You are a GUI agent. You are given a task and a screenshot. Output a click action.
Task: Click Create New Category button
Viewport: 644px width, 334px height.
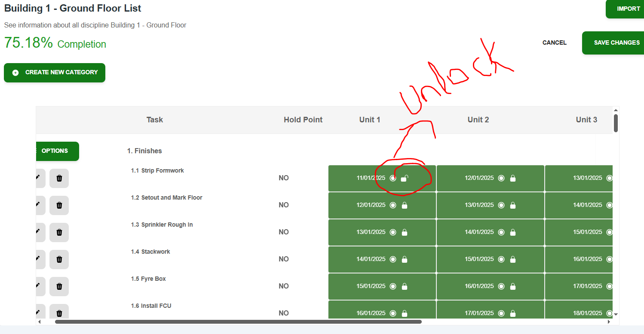[55, 73]
